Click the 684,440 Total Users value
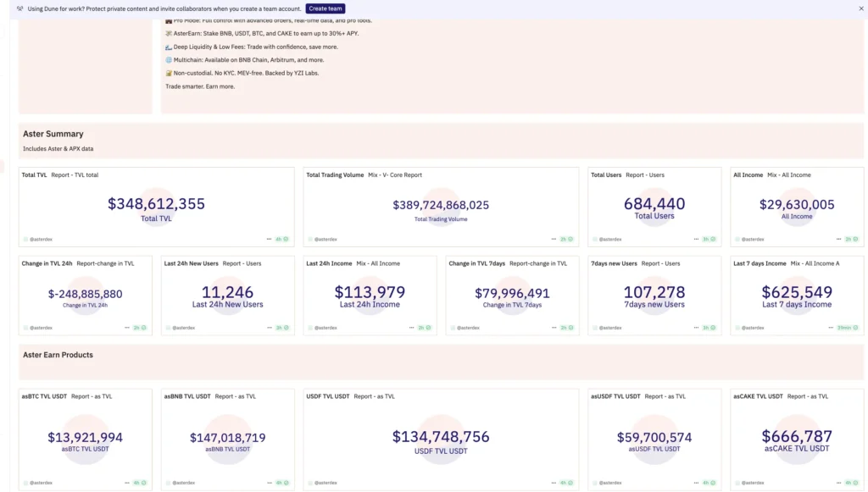 [x=654, y=203]
